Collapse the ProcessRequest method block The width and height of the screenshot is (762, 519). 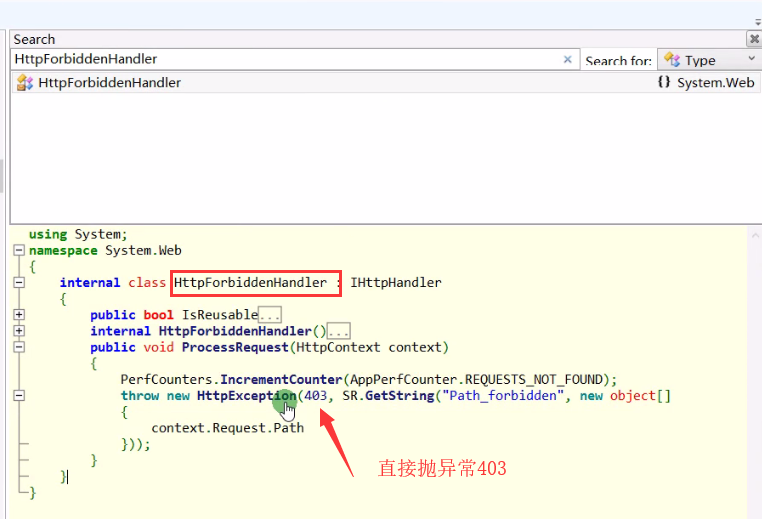19,347
